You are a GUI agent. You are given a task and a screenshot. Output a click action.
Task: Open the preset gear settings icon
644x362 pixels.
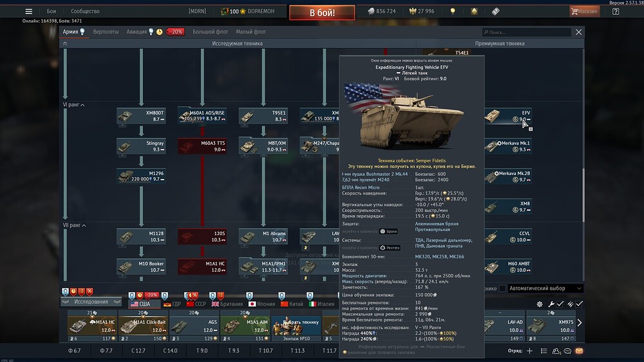540,304
